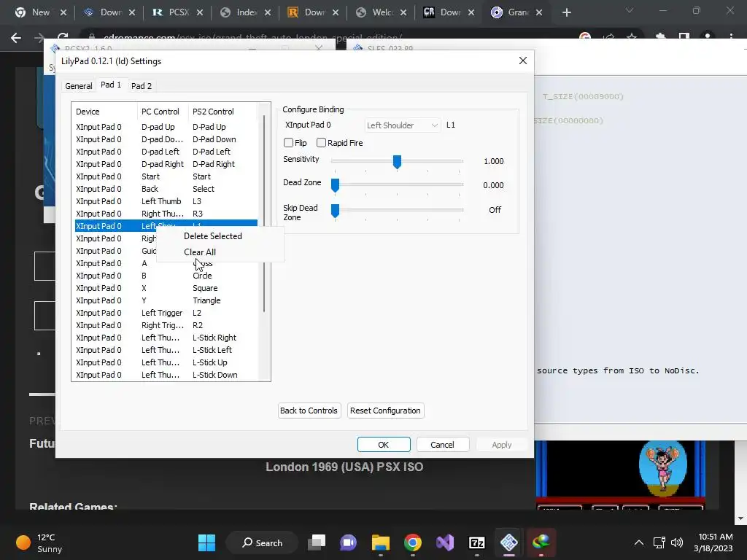Show hidden system tray icons
The height and width of the screenshot is (560, 747).
coord(639,542)
